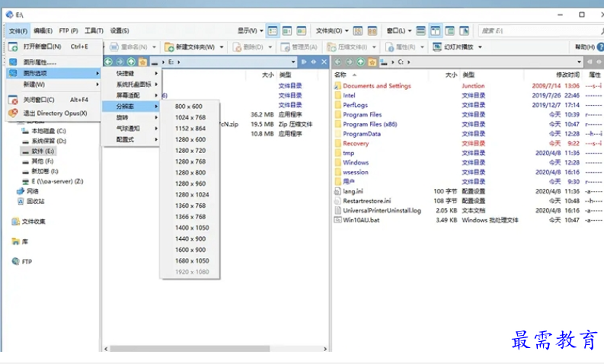Open 文件收集 in the folder tree
Viewport: 604px width, 364px height.
[x=29, y=222]
